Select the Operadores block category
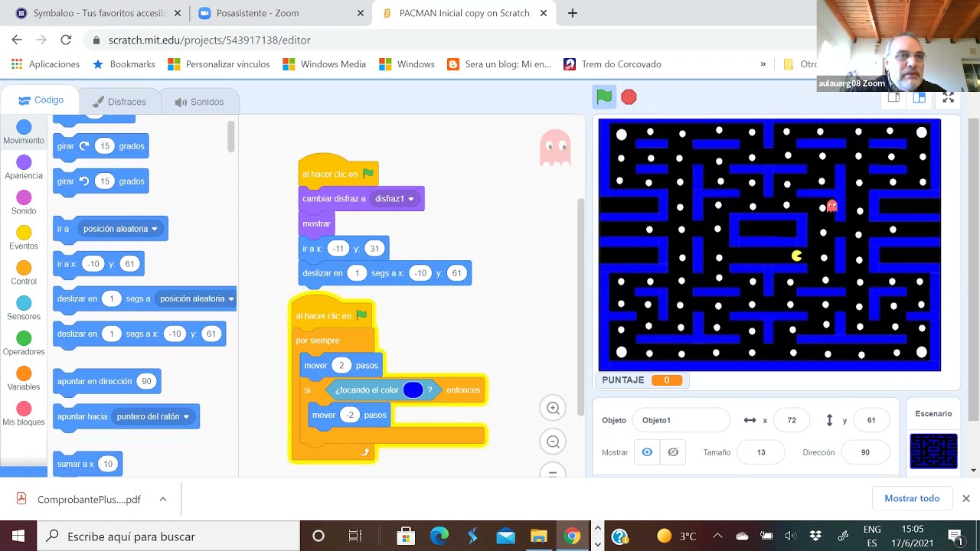980x551 pixels. [24, 344]
